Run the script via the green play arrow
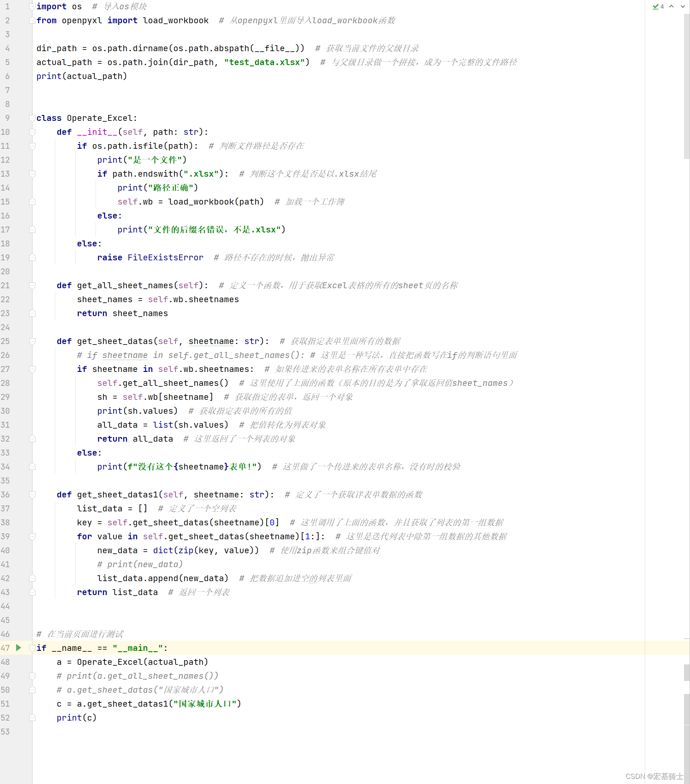 pos(18,647)
